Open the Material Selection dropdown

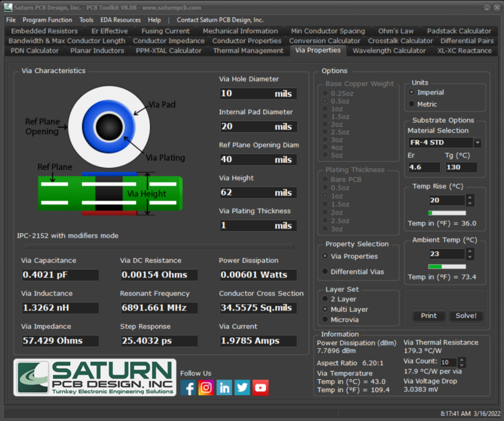[477, 142]
